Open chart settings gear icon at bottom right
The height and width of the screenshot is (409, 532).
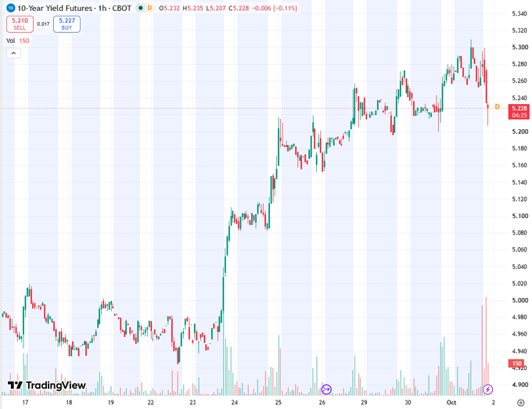click(x=521, y=403)
